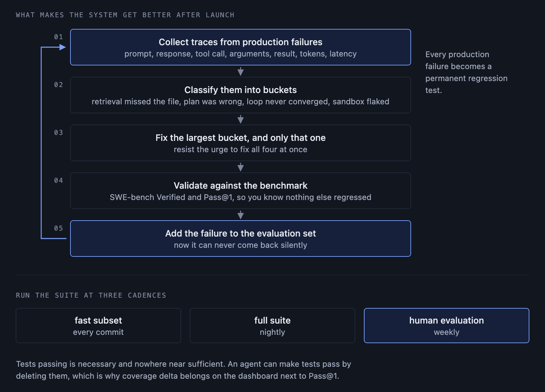The image size is (545, 392).
Task: Click 'now it can never come back silently'
Action: pyautogui.click(x=241, y=245)
